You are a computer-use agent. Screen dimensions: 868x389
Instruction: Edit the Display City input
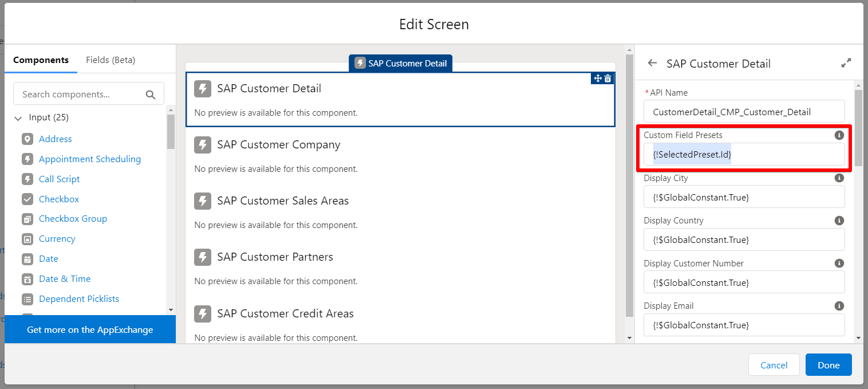click(744, 197)
